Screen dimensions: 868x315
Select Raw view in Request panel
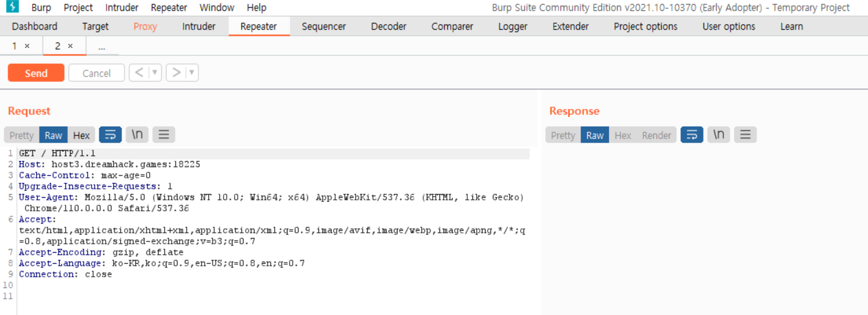(53, 135)
